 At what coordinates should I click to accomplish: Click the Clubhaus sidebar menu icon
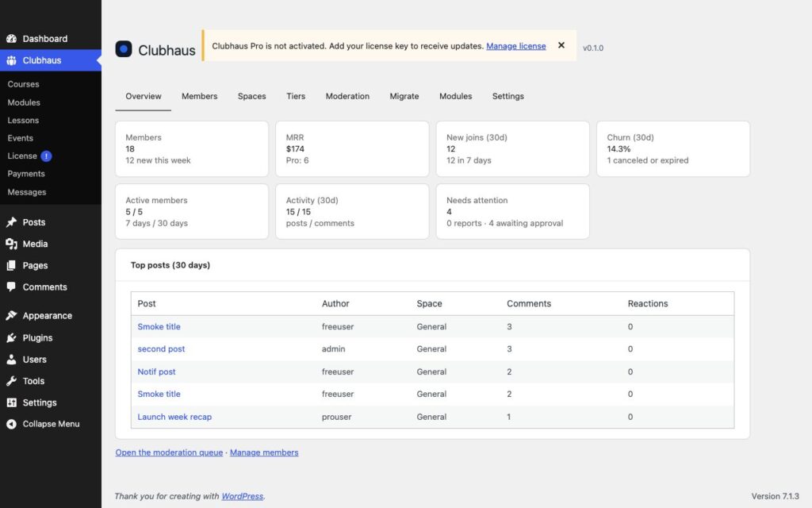pyautogui.click(x=11, y=60)
